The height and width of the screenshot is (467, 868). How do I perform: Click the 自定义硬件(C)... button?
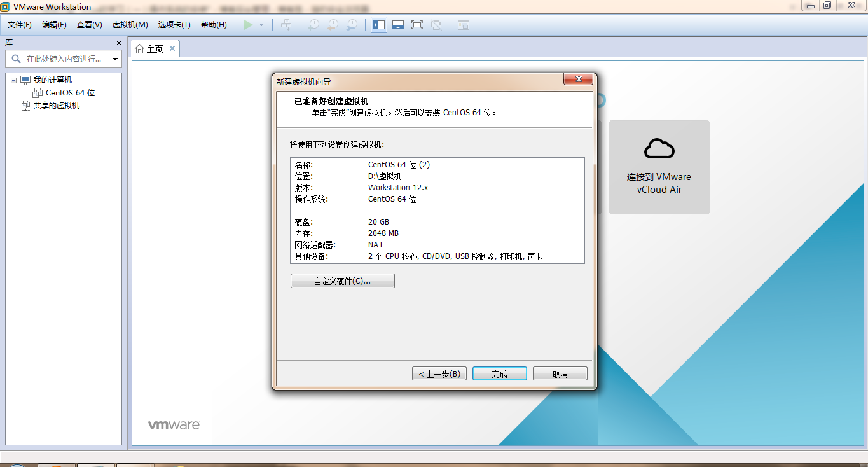(x=342, y=281)
